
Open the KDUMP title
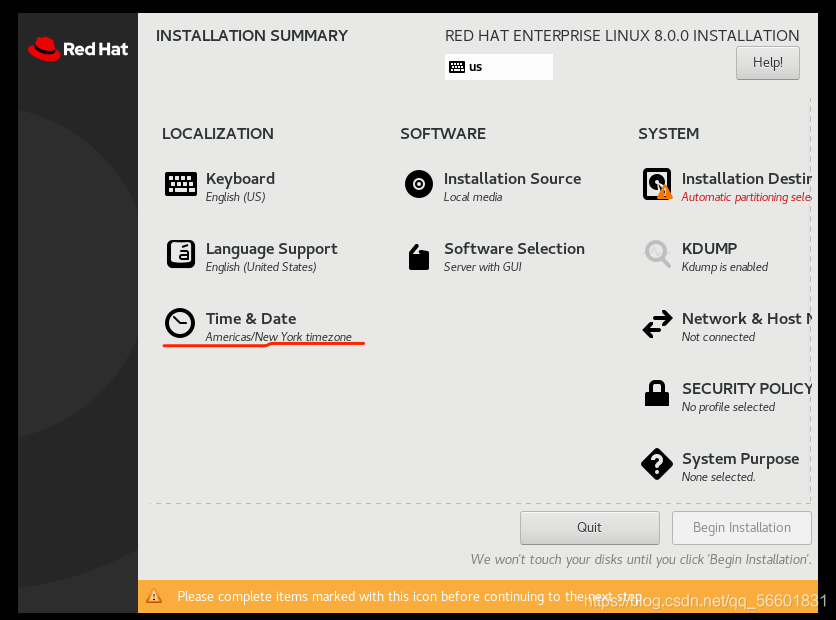[710, 249]
